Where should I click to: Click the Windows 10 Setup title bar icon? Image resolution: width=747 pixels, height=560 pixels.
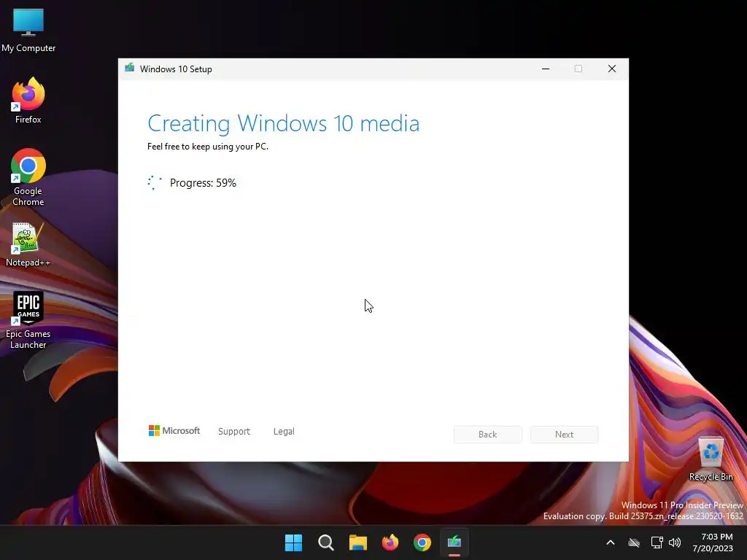pos(130,68)
